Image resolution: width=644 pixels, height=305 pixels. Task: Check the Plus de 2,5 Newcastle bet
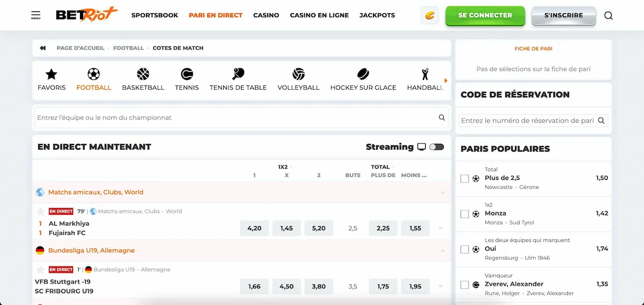465,179
